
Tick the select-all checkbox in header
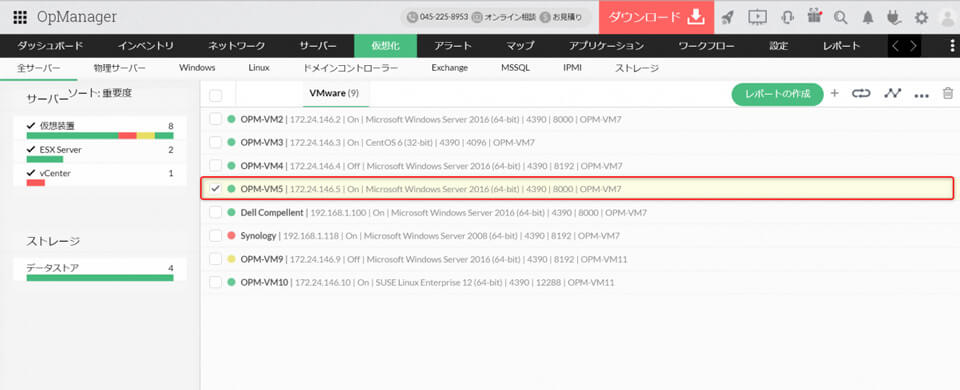click(x=216, y=96)
